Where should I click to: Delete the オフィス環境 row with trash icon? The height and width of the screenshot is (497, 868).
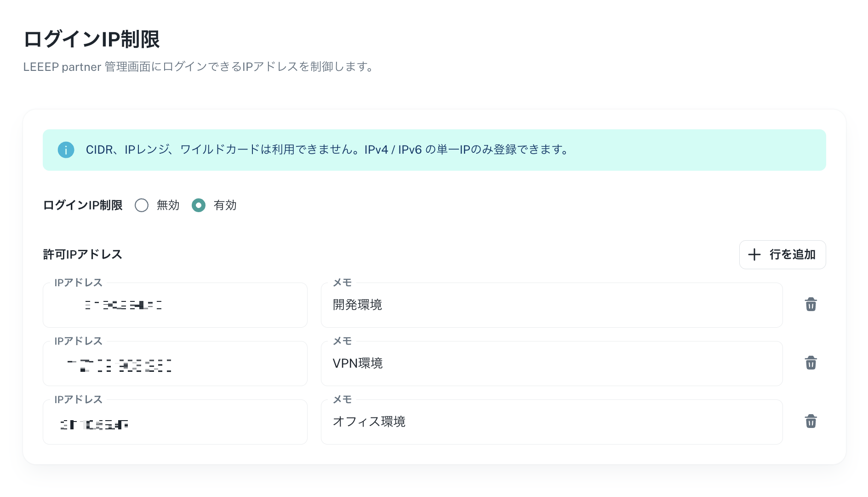(x=811, y=422)
